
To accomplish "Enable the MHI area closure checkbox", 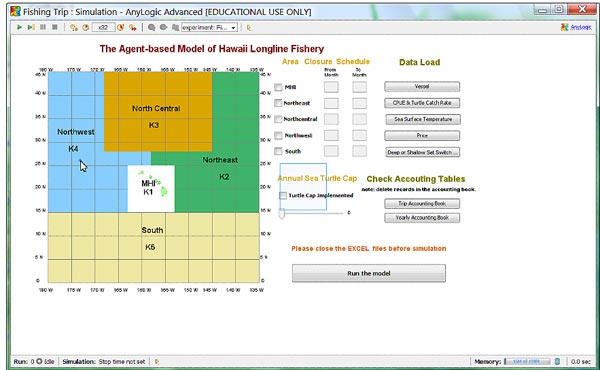I will pyautogui.click(x=279, y=87).
